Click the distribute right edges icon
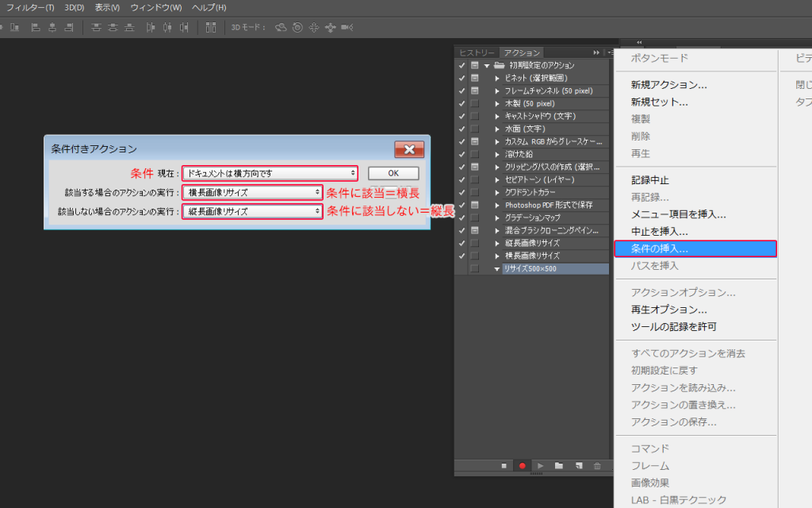This screenshot has height=508, width=812. point(184,28)
